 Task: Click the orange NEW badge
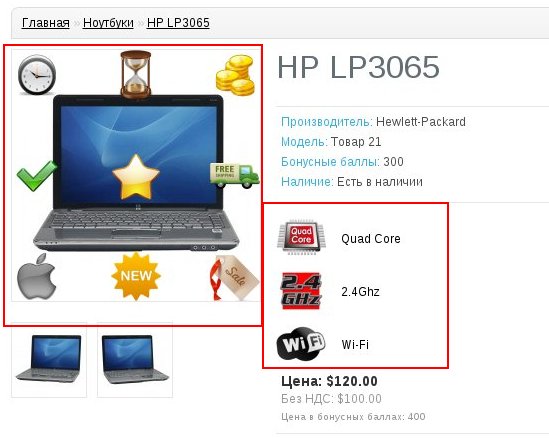pyautogui.click(x=136, y=276)
